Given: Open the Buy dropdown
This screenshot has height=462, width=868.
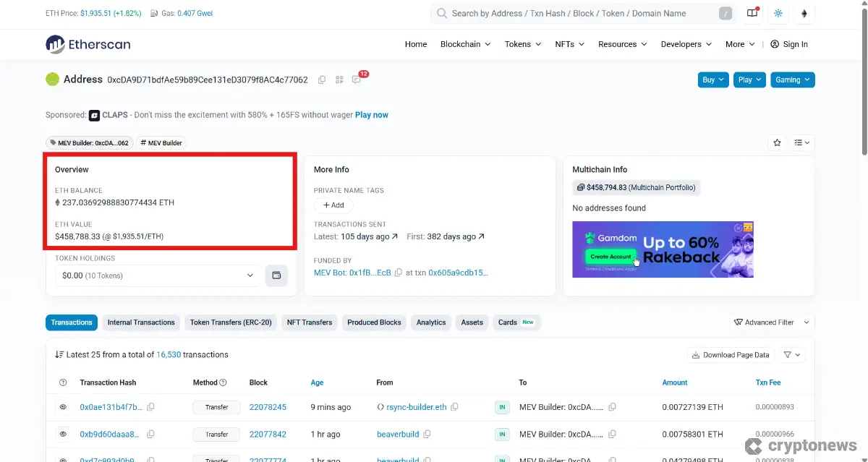Looking at the screenshot, I should tap(712, 80).
